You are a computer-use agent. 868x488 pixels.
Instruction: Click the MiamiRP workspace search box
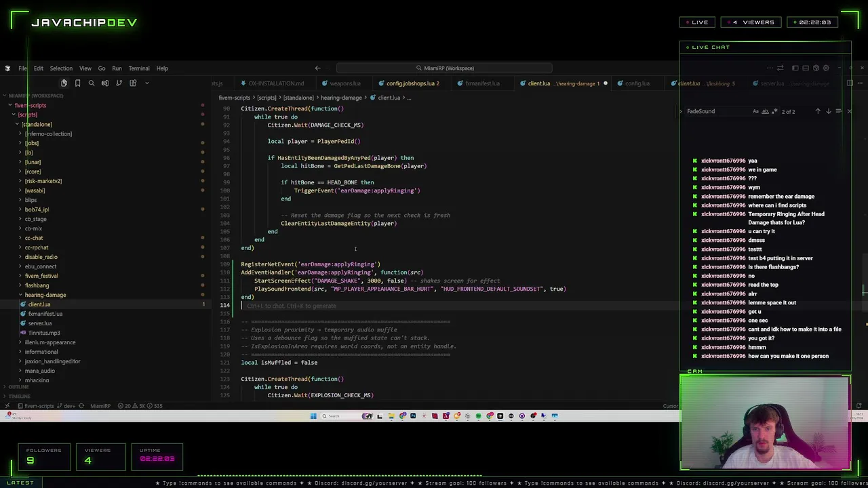click(x=444, y=68)
